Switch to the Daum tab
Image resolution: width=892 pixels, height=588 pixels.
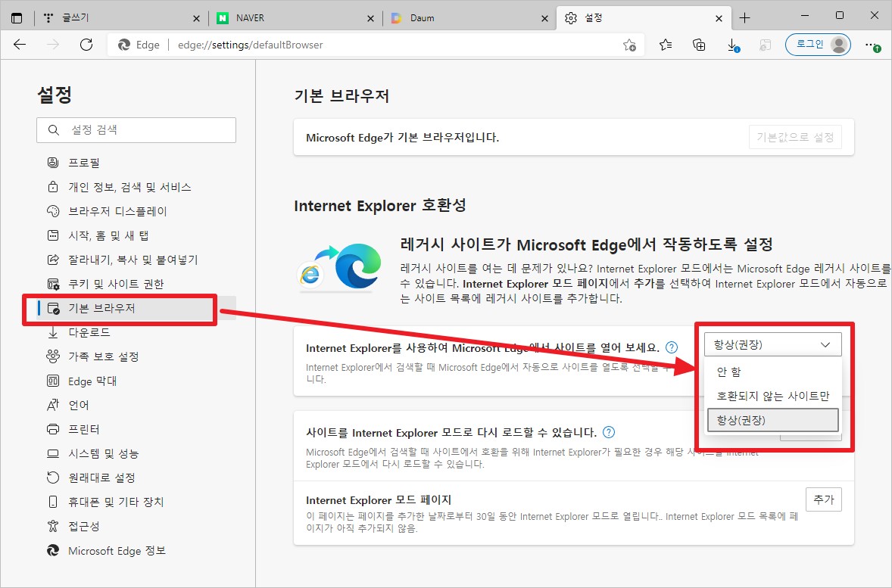(x=470, y=18)
